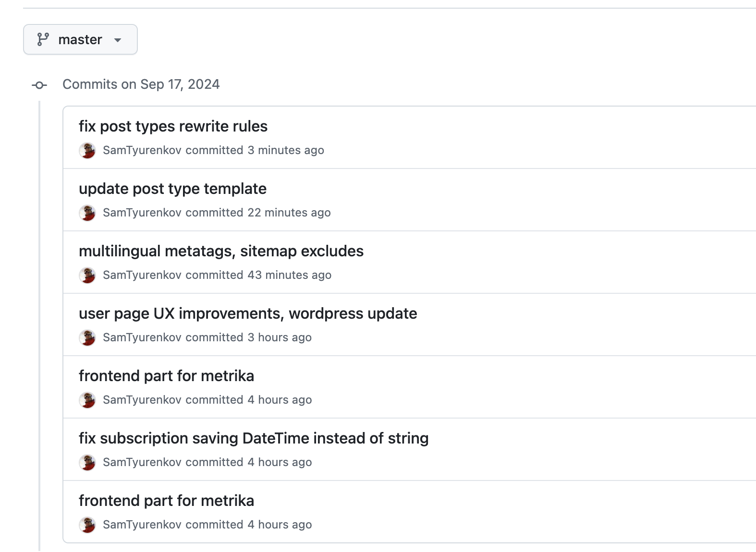
Task: Click '3 hours ago' timestamp
Action: tap(280, 337)
